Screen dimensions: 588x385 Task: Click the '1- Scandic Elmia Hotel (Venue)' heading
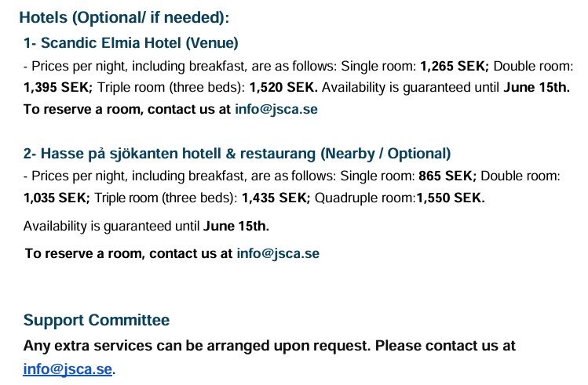131,42
